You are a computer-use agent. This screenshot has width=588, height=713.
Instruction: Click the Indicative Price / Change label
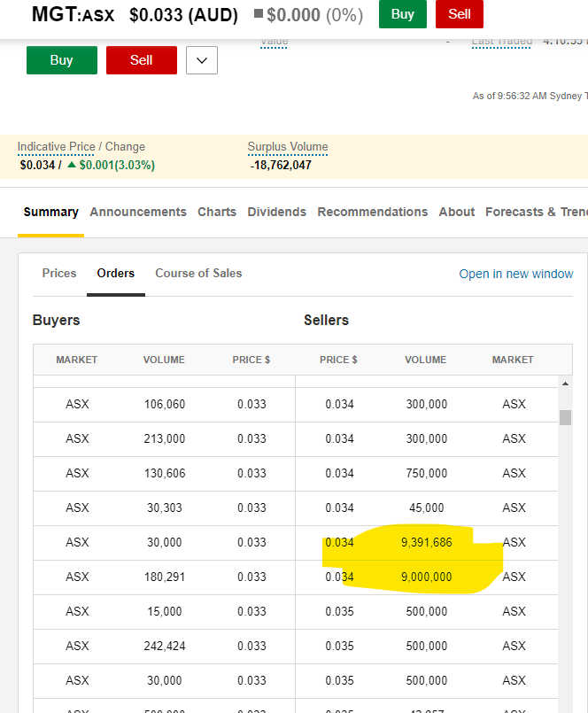[x=81, y=147]
